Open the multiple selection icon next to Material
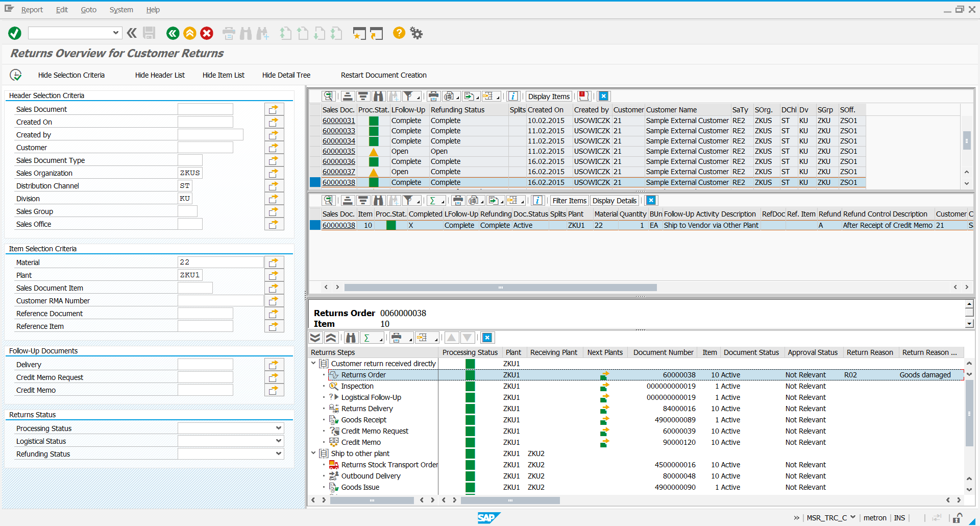 [x=274, y=262]
